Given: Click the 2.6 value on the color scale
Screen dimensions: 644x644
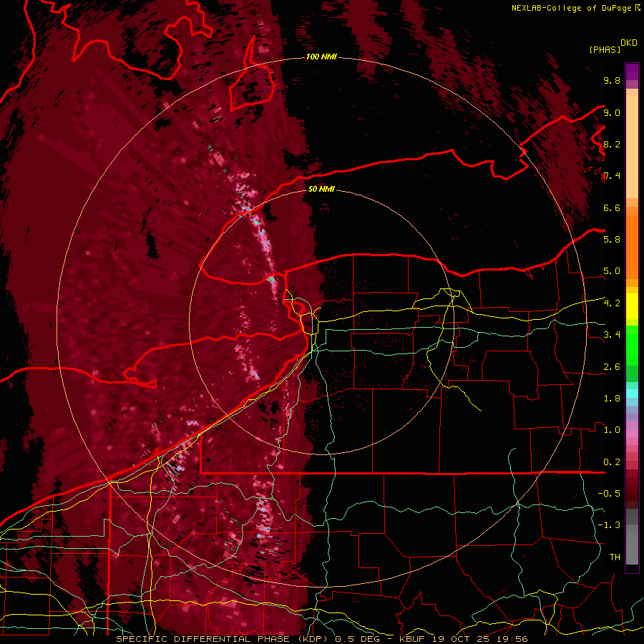Looking at the screenshot, I should point(612,367).
